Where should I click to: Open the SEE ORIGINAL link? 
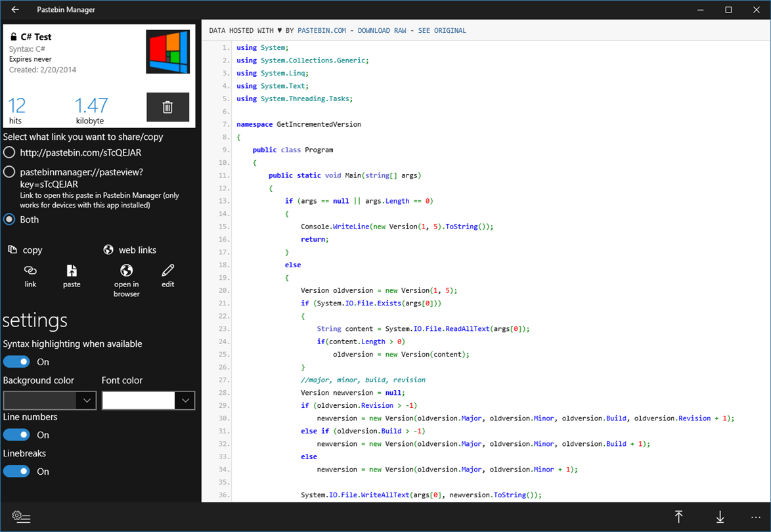coord(442,30)
